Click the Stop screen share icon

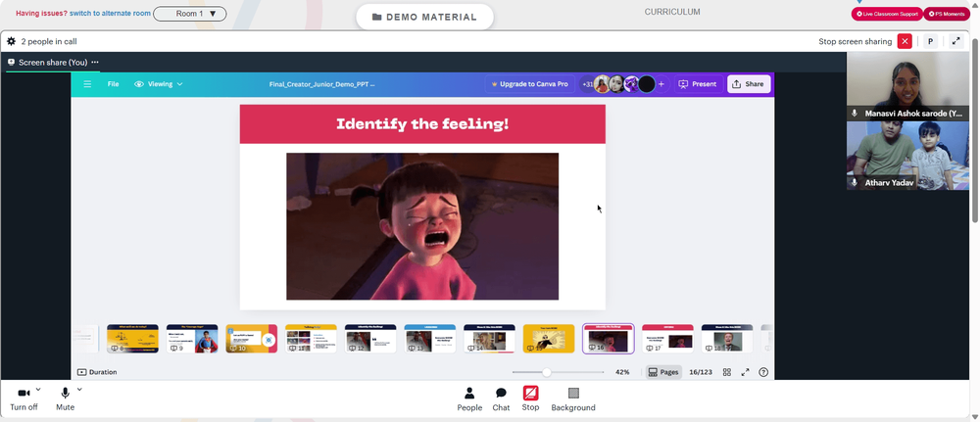tap(530, 393)
